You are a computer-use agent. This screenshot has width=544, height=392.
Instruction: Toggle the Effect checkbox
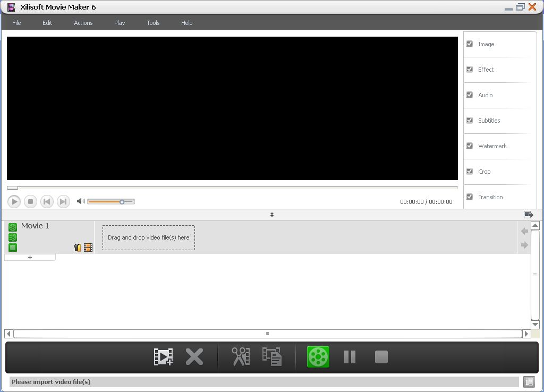[x=470, y=69]
